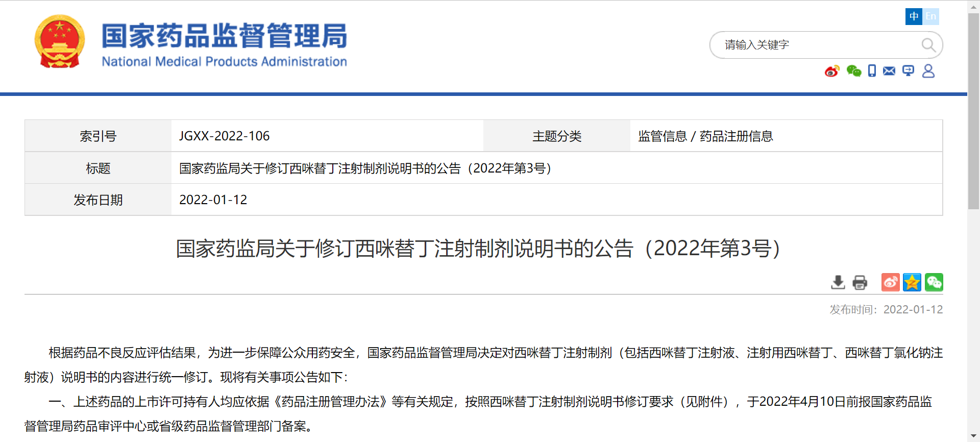Share article to QZone star icon
Viewport: 980px width, 442px height.
pos(912,282)
